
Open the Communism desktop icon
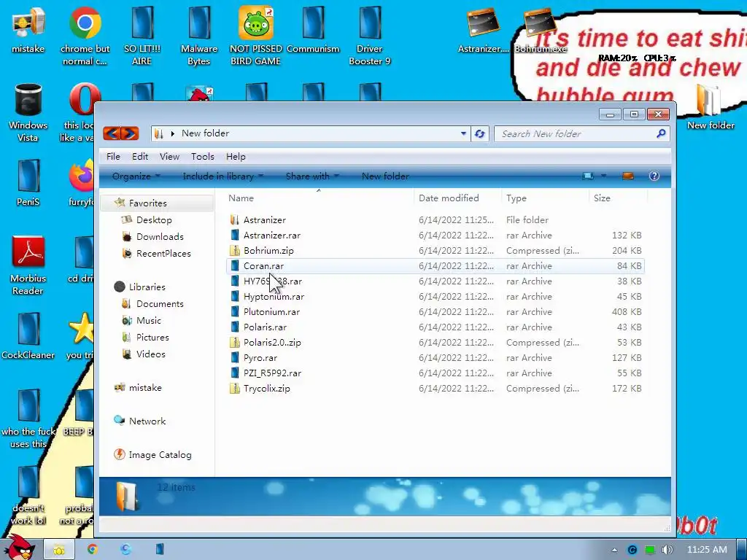point(313,29)
